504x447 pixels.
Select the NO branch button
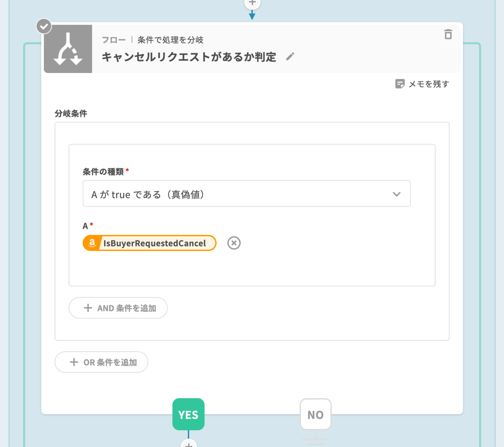[x=315, y=415]
